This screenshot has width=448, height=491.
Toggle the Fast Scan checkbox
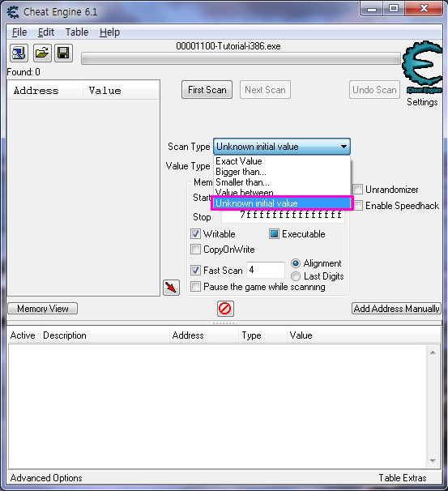195,270
